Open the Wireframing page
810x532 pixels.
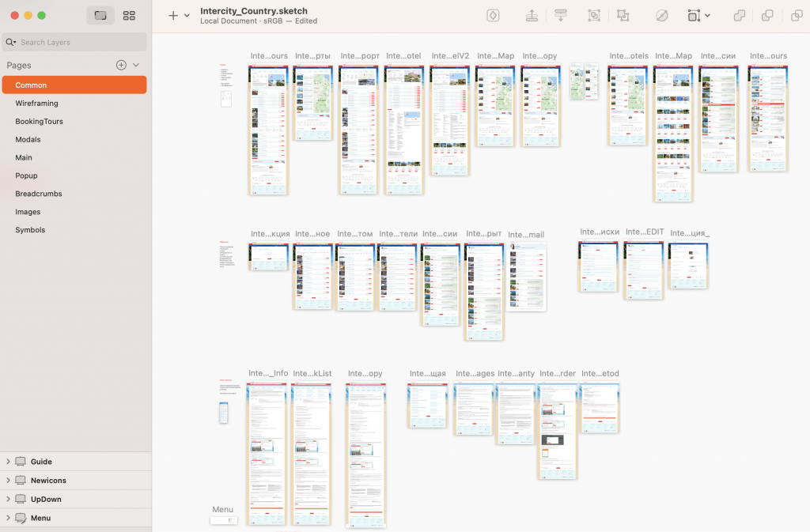tap(36, 104)
